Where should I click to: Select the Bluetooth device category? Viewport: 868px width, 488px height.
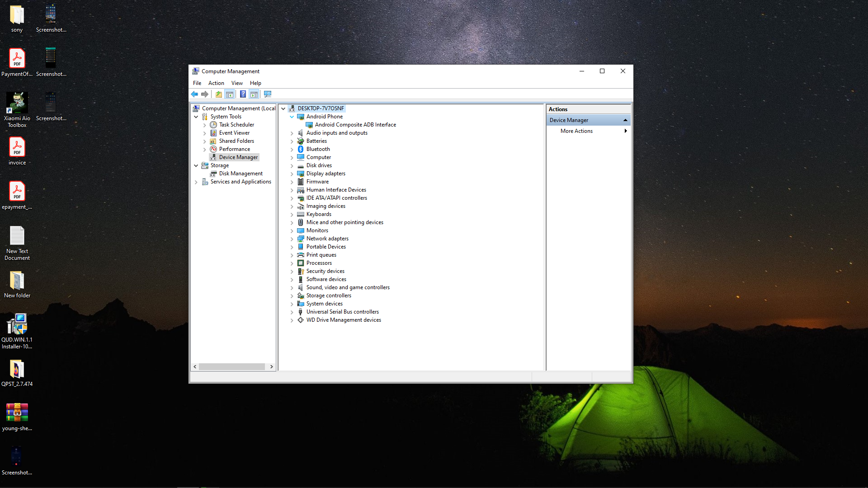click(318, 149)
